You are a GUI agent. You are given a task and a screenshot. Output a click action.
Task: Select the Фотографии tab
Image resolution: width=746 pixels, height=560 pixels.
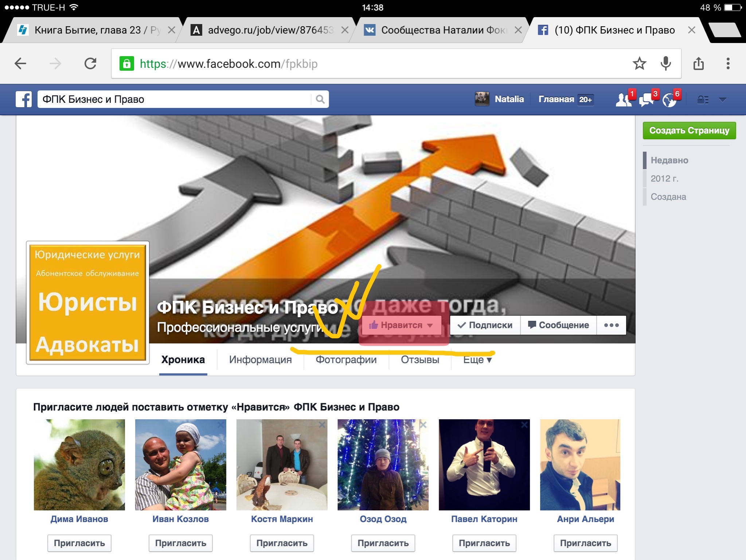tap(346, 360)
